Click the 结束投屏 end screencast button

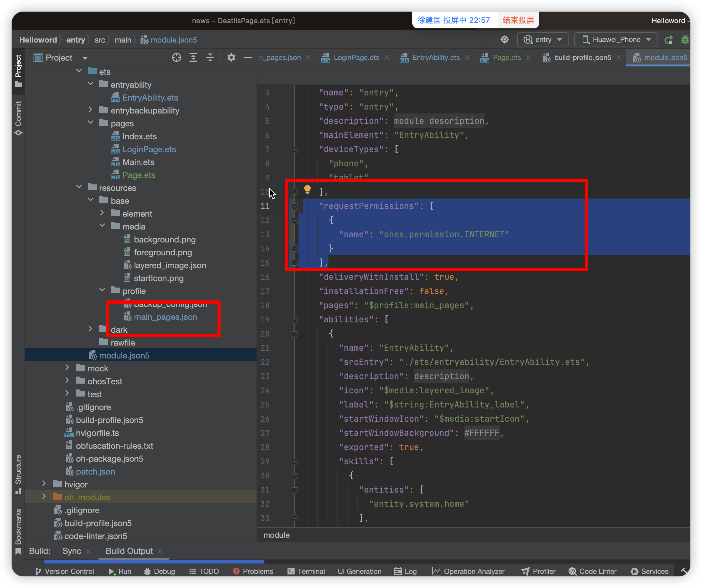(x=518, y=20)
